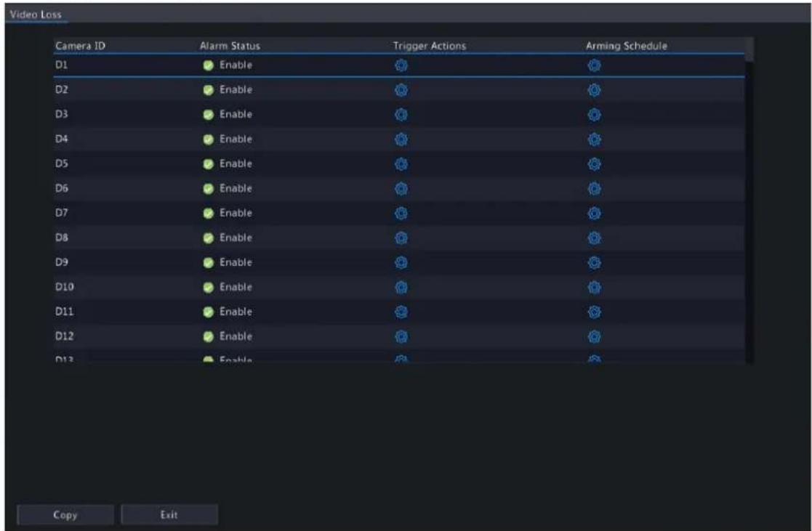Toggle the Enable alarm status for D2

[x=209, y=90]
